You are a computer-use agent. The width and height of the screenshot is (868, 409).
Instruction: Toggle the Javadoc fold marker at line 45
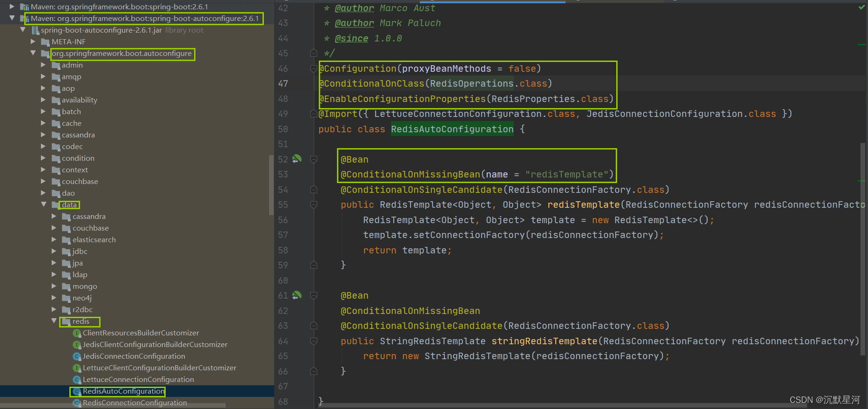pos(314,53)
